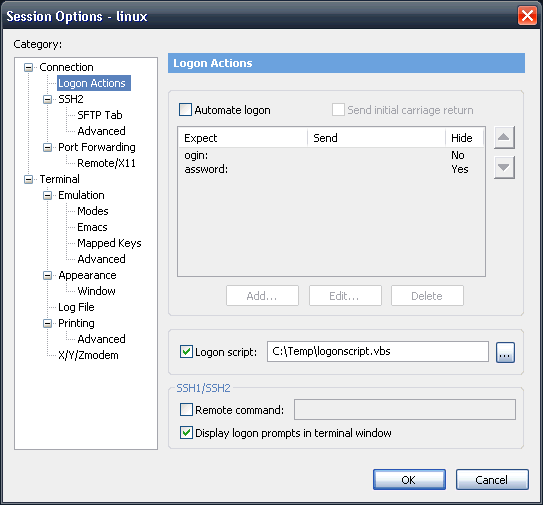Collapse the SSH2 tree node
This screenshot has height=505, width=543.
[x=47, y=99]
